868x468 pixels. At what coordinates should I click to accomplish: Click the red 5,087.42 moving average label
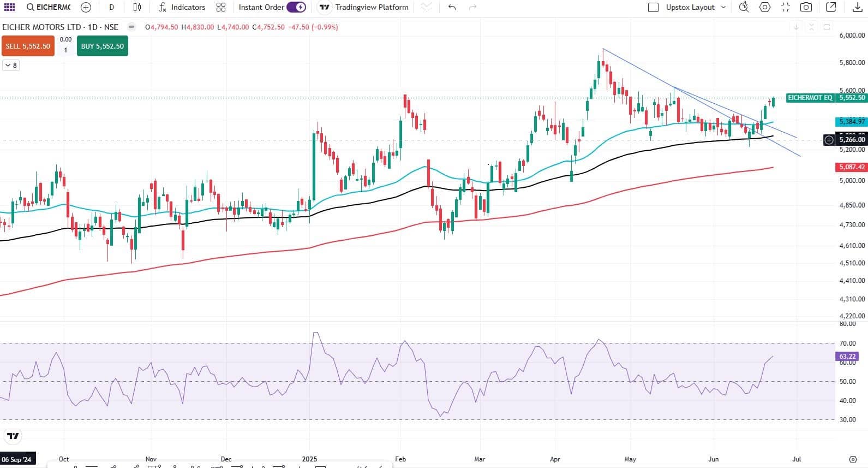[x=851, y=167]
